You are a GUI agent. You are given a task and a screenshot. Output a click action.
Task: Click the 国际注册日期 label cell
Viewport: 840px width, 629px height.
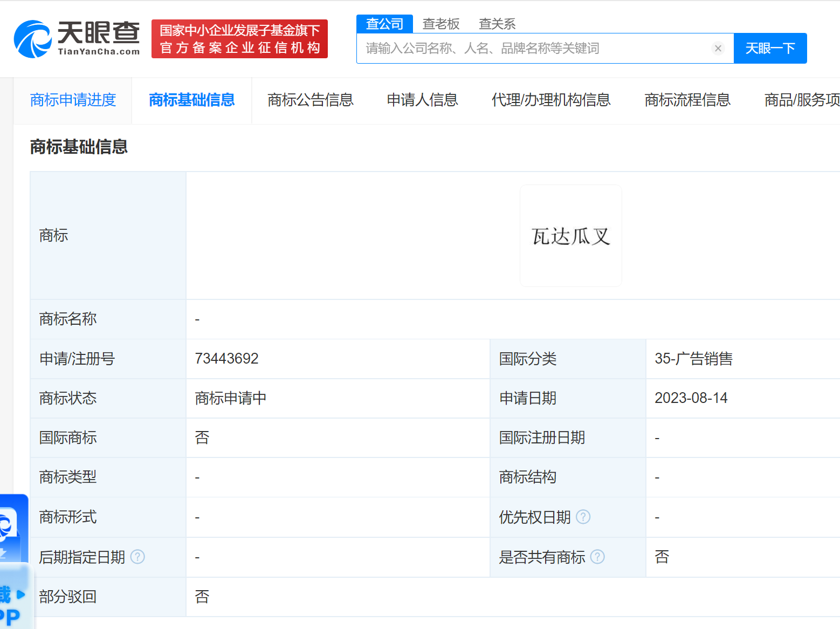[x=568, y=437]
